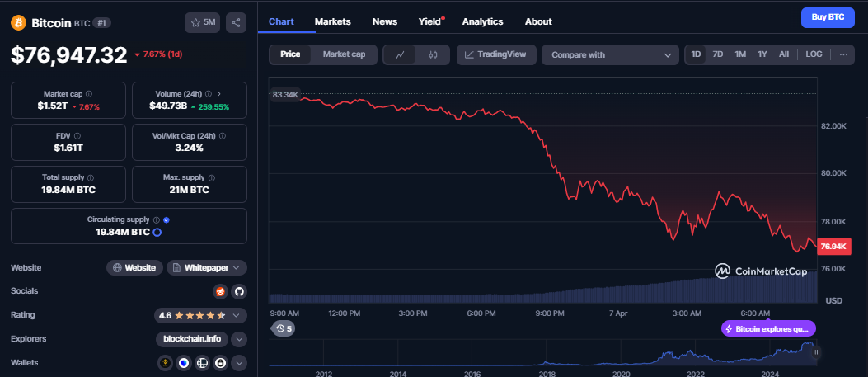Open the Total supply info icon
Screen dimensions: 868x377
(90, 177)
